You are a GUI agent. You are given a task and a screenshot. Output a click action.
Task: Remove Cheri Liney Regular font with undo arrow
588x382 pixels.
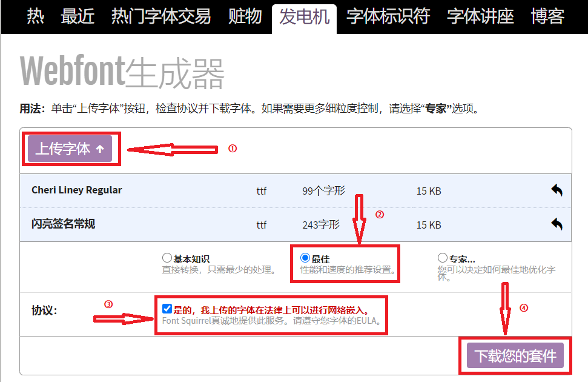[557, 190]
